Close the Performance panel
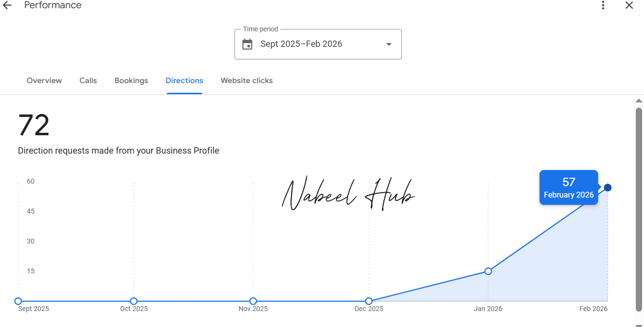Screen dimensions: 644x327 coord(629,5)
